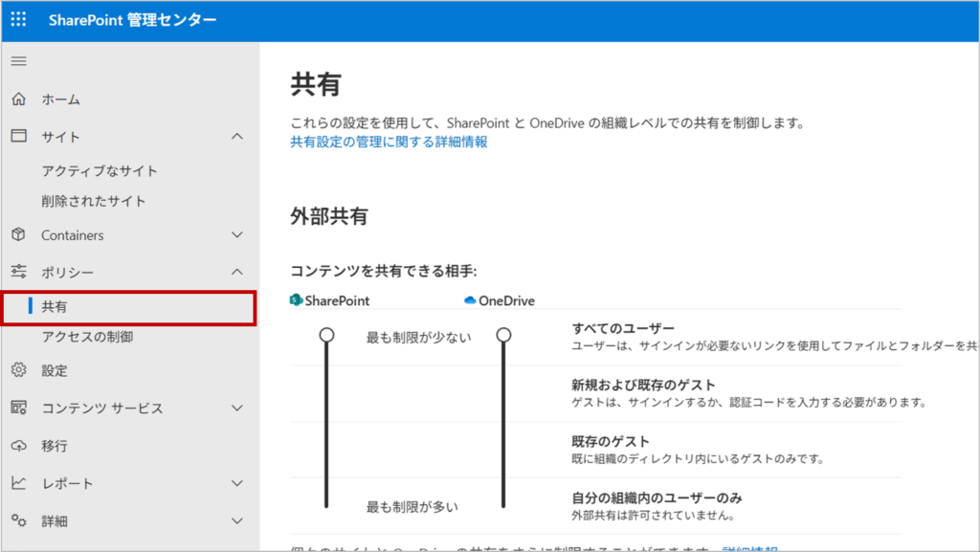Click the SharePoint external sharing slider handle
The height and width of the screenshot is (552, 980).
tap(326, 335)
